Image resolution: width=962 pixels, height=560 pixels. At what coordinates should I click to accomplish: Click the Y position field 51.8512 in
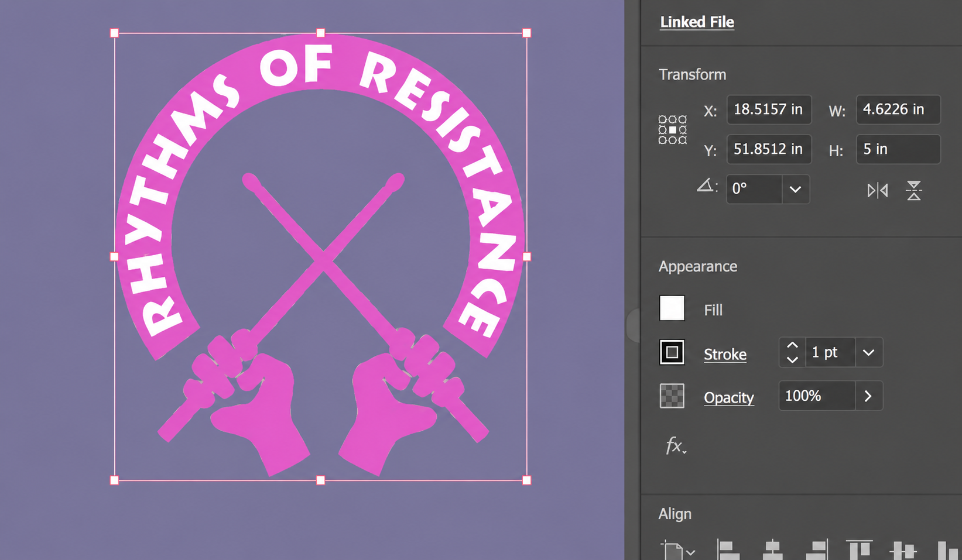(x=769, y=149)
